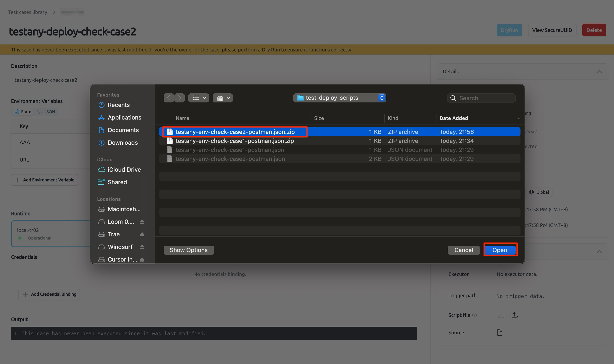
Task: Click the Search field in file dialog
Action: click(481, 98)
